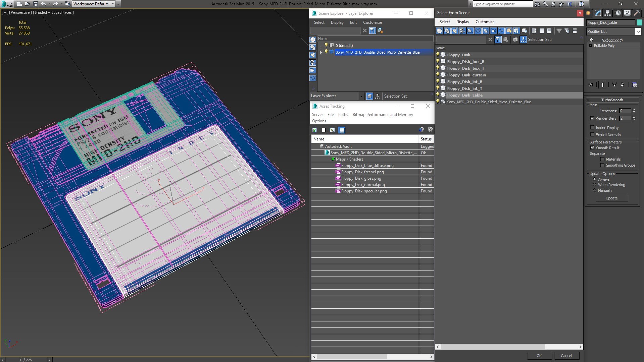
Task: Open the Workspace: Default dropdown
Action: click(113, 4)
